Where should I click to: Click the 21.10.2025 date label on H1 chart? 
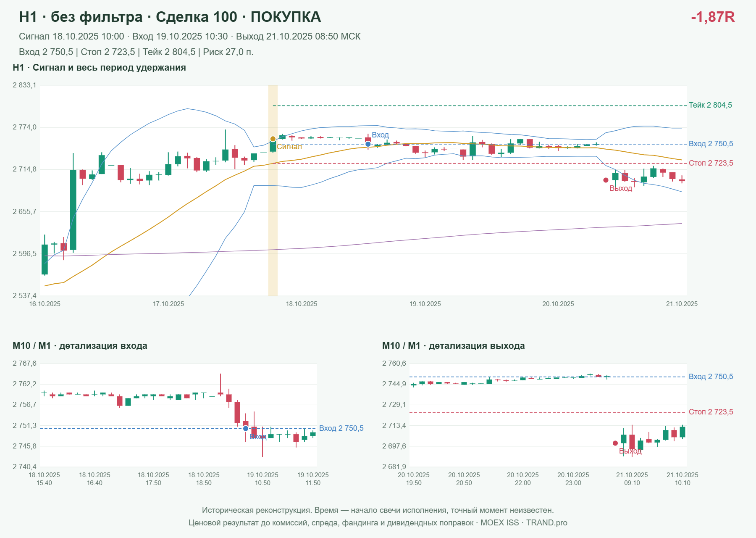pyautogui.click(x=682, y=304)
